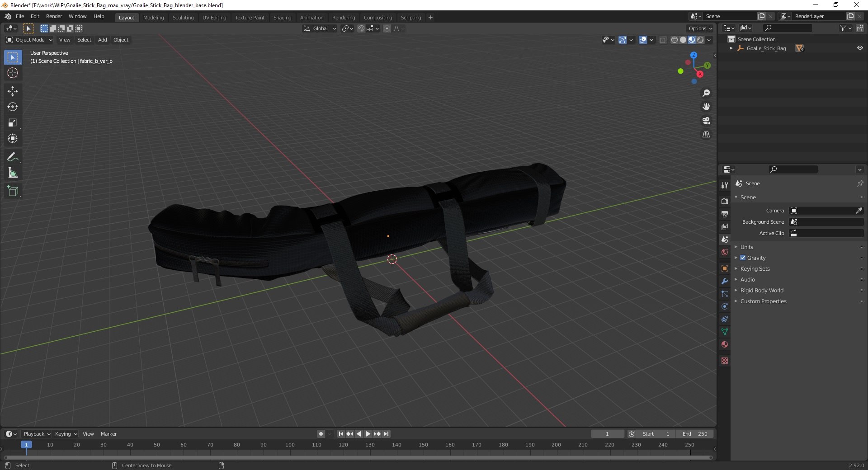
Task: Toggle viewport overlays display
Action: [x=643, y=40]
